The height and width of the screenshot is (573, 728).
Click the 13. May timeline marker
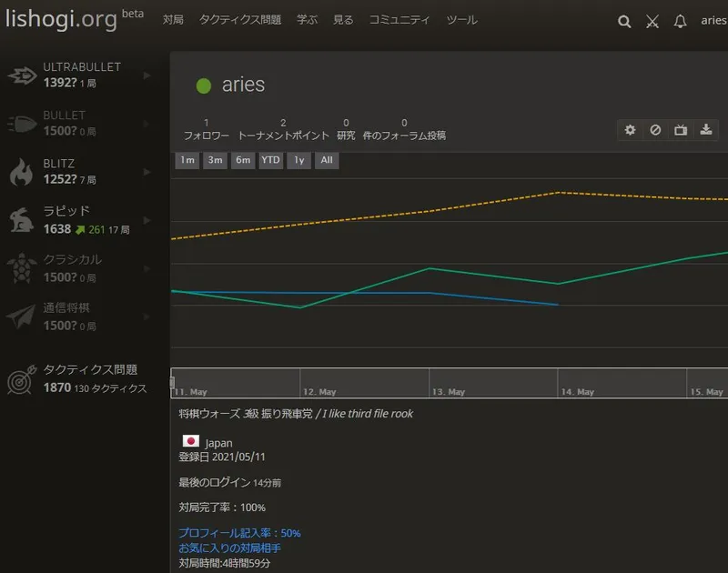click(449, 392)
